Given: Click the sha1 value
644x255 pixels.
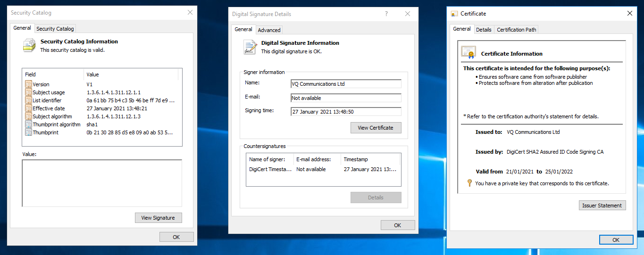Looking at the screenshot, I should click(92, 124).
